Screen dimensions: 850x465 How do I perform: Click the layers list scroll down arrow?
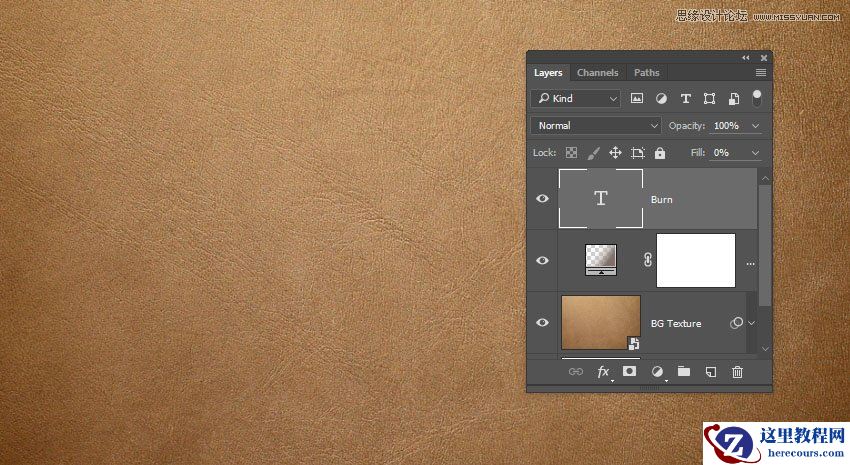click(765, 348)
